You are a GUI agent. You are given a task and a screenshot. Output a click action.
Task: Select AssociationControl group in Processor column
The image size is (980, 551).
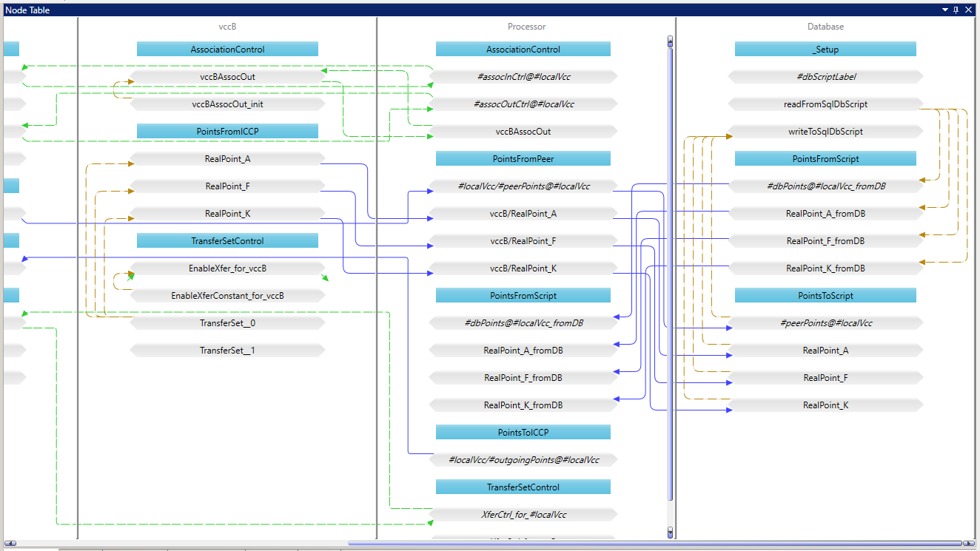[x=523, y=50]
